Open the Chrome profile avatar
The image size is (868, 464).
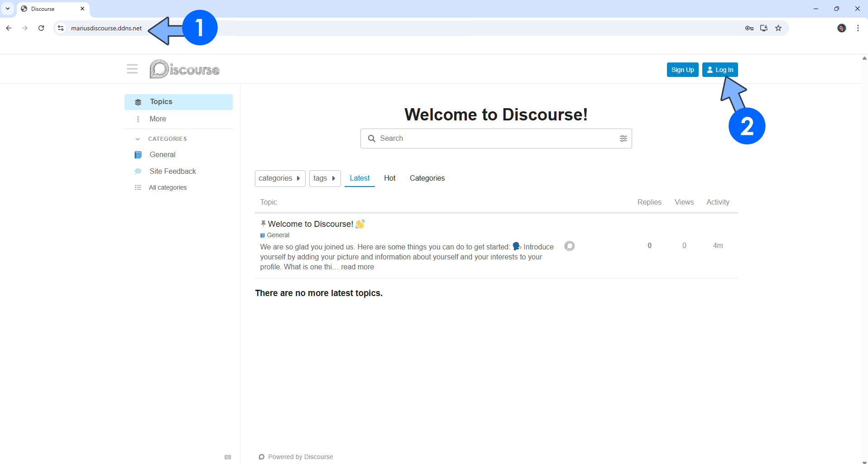click(x=842, y=28)
